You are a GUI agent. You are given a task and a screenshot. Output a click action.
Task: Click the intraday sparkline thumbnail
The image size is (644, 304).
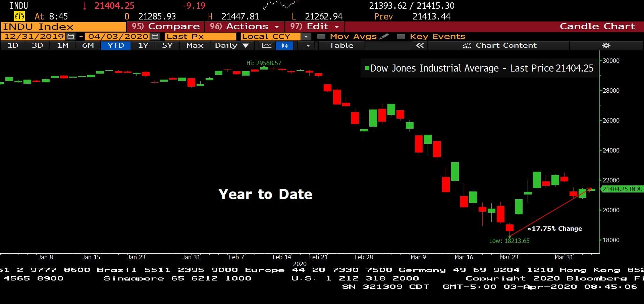coord(280,5)
